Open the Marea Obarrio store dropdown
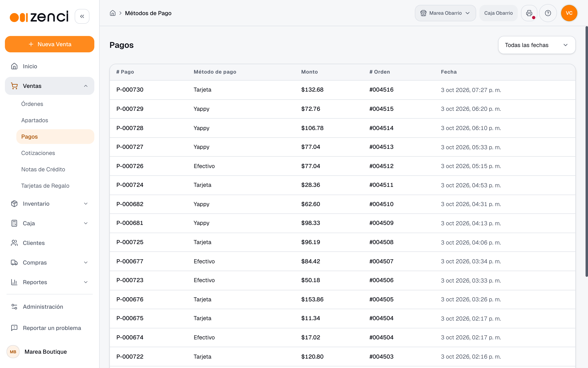 point(445,13)
